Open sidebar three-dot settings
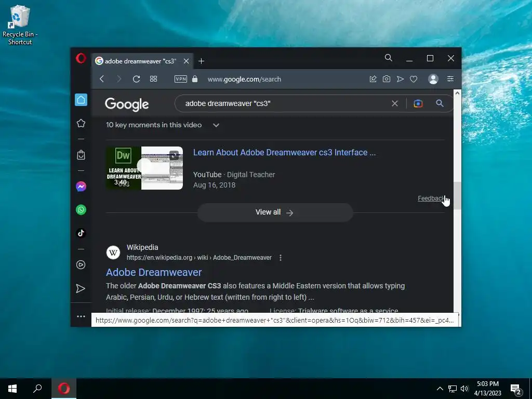The height and width of the screenshot is (399, 532). pos(81,316)
